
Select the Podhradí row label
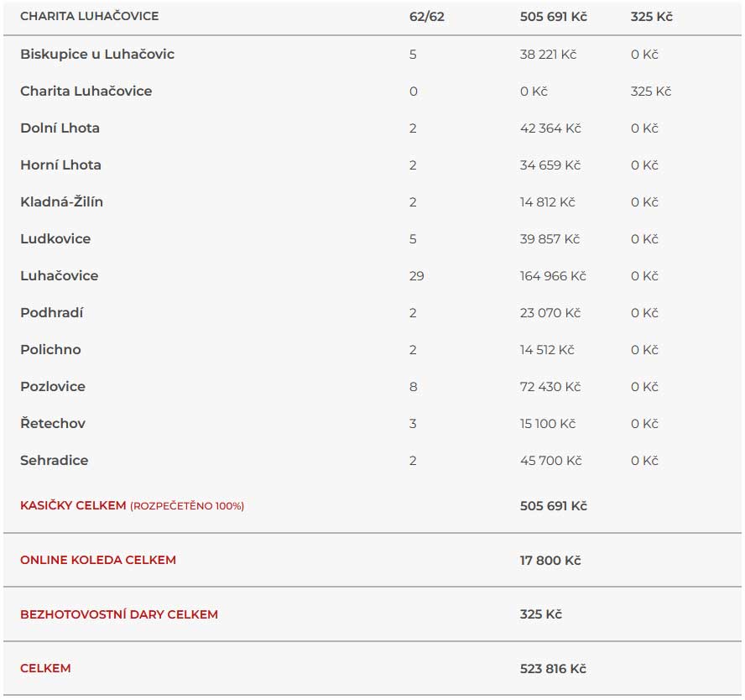(x=51, y=313)
